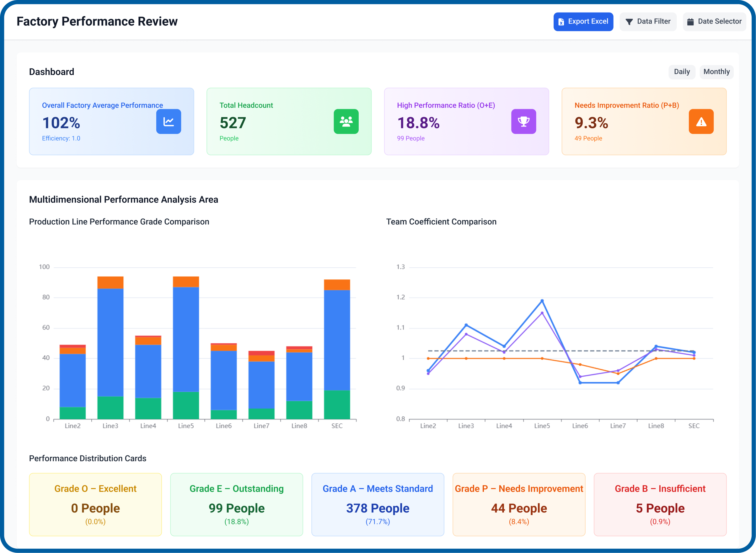Viewport: 756px width, 553px height.
Task: Expand the Grade P – Needs Improvement card
Action: [x=518, y=504]
